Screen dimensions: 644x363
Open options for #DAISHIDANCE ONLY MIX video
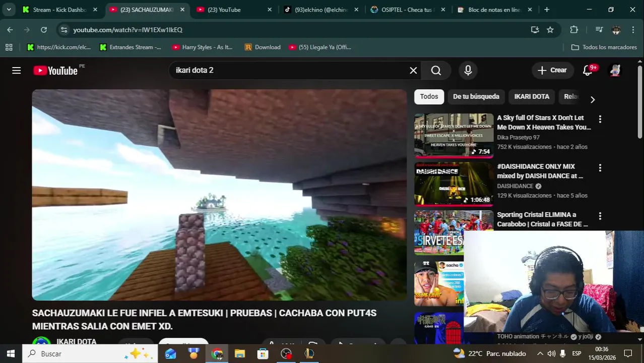pos(600,167)
